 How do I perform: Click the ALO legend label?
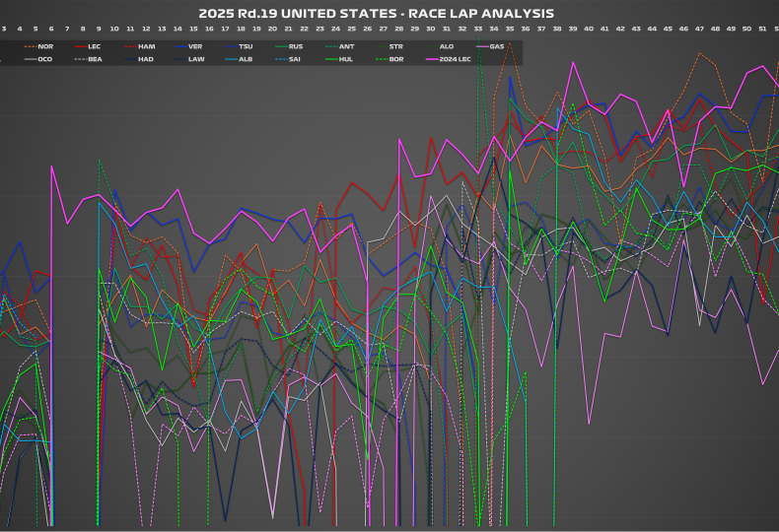point(447,46)
